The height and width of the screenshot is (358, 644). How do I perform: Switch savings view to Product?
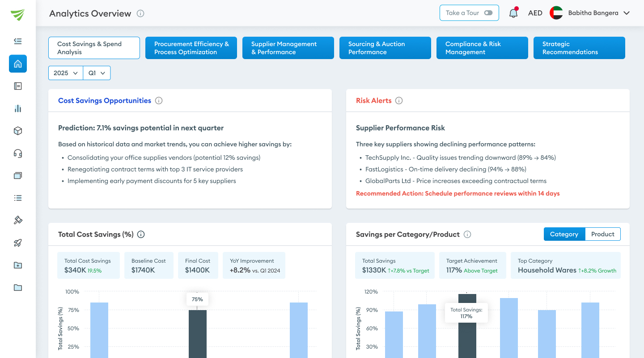pyautogui.click(x=602, y=234)
